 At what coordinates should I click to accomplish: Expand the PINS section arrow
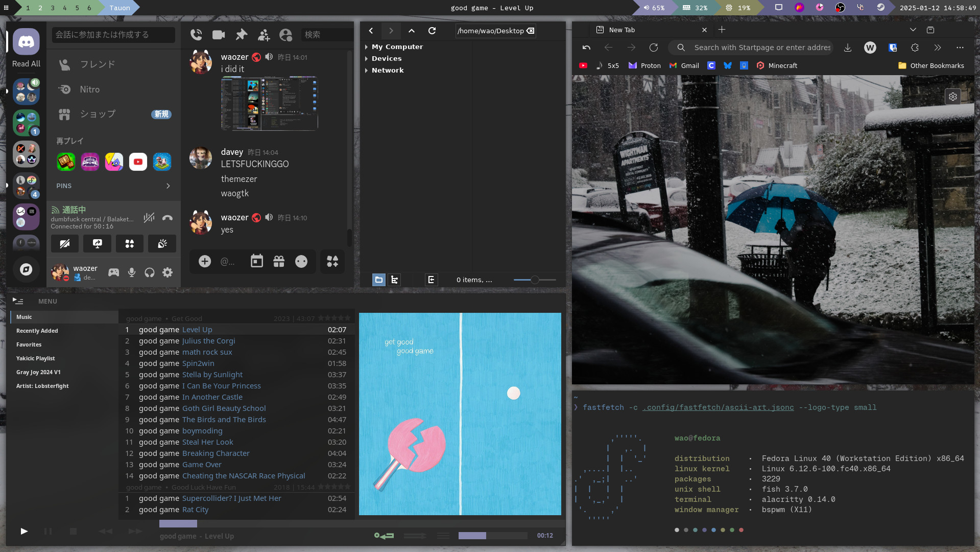pos(168,186)
